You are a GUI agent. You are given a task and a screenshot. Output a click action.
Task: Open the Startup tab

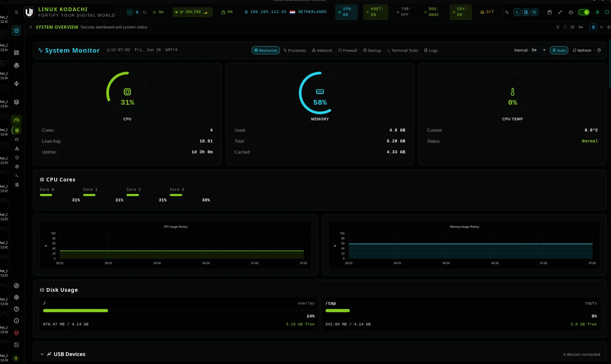point(372,50)
